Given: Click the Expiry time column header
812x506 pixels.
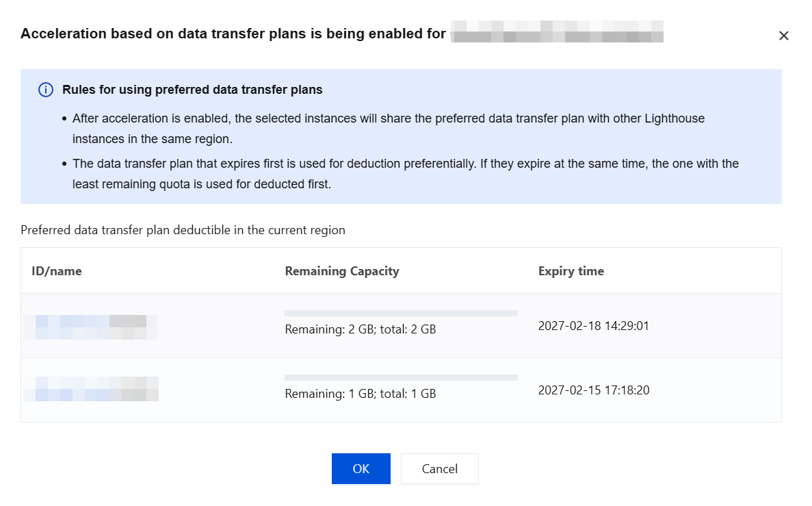Looking at the screenshot, I should pos(571,271).
